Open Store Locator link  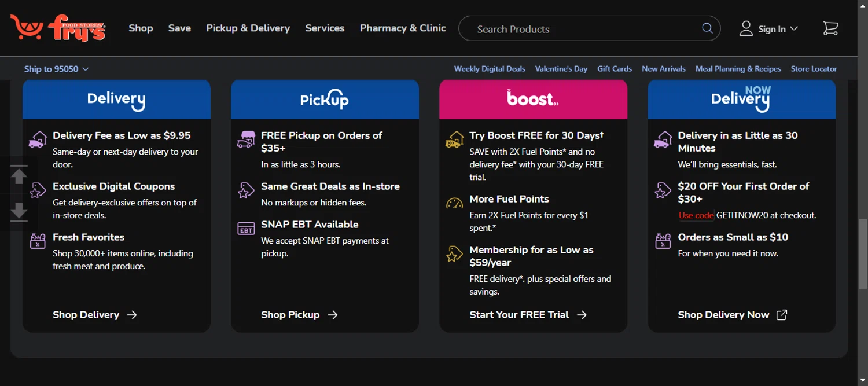coord(814,69)
